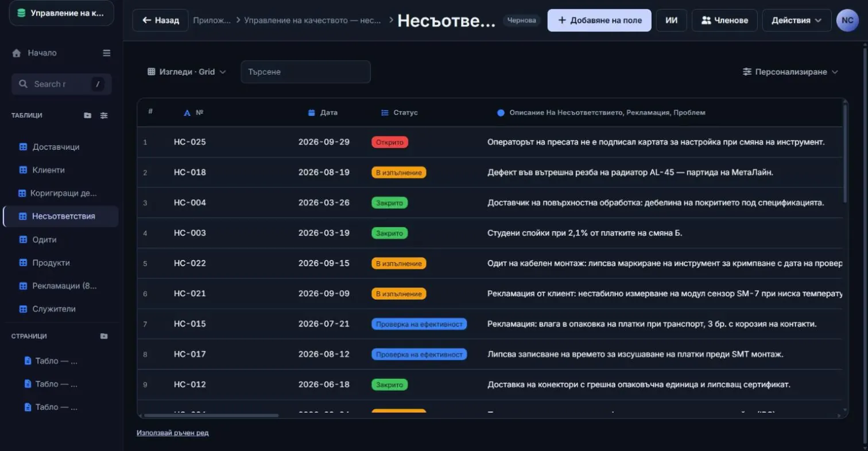The width and height of the screenshot is (868, 451).
Task: Click the date 2026-03-26 cell
Action: click(324, 203)
